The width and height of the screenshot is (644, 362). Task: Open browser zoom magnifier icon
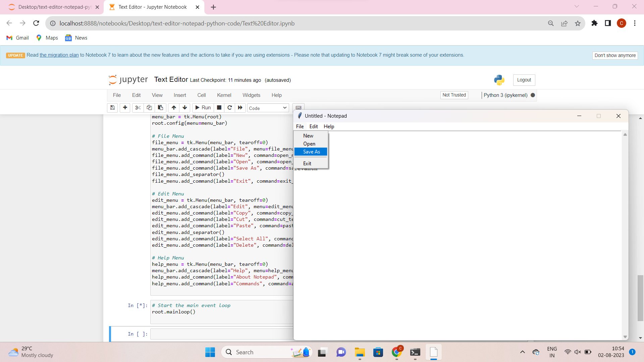551,23
